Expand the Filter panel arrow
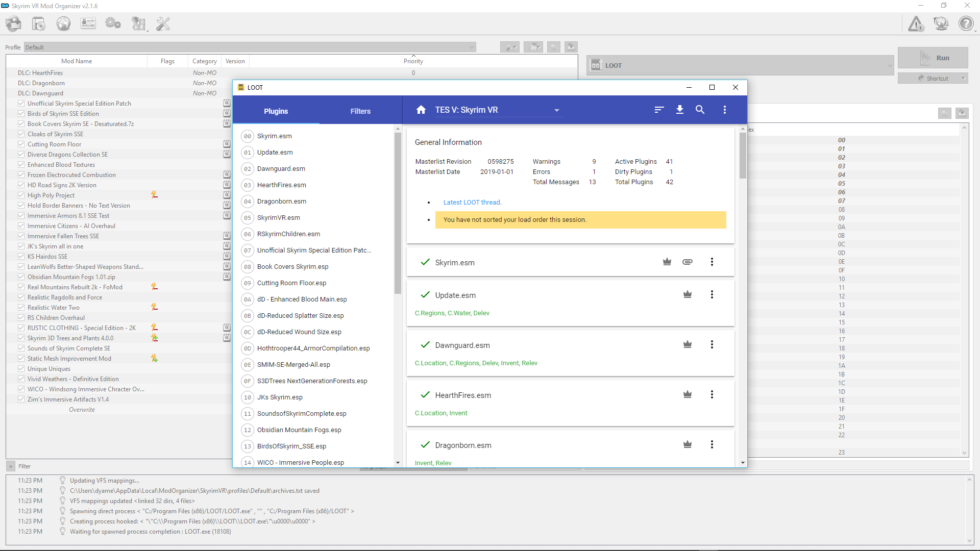 (x=10, y=466)
